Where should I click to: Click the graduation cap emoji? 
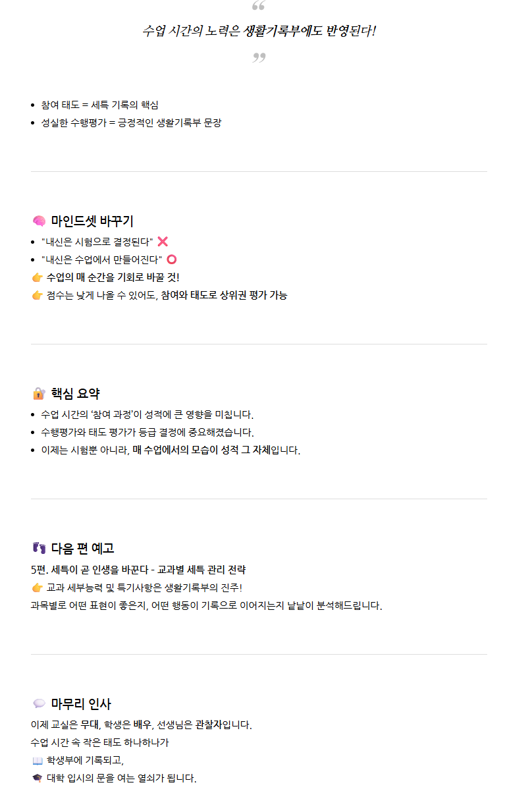pos(38,779)
